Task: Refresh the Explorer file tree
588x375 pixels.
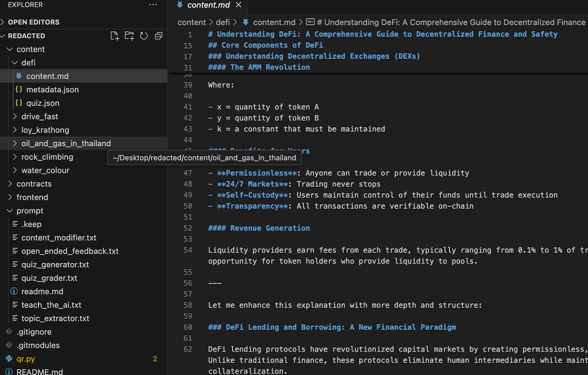Action: coord(144,36)
